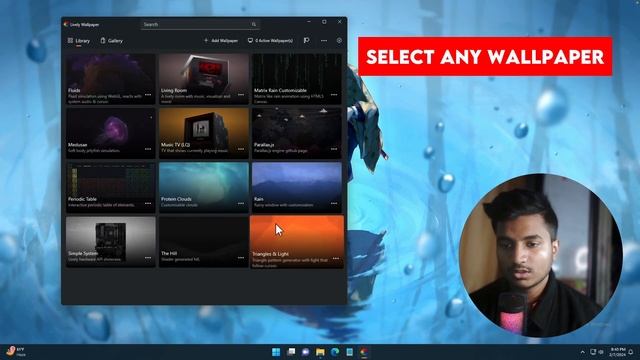The height and width of the screenshot is (360, 640).
Task: Click the Lively Wallpaper taskbar icon
Action: [x=364, y=352]
